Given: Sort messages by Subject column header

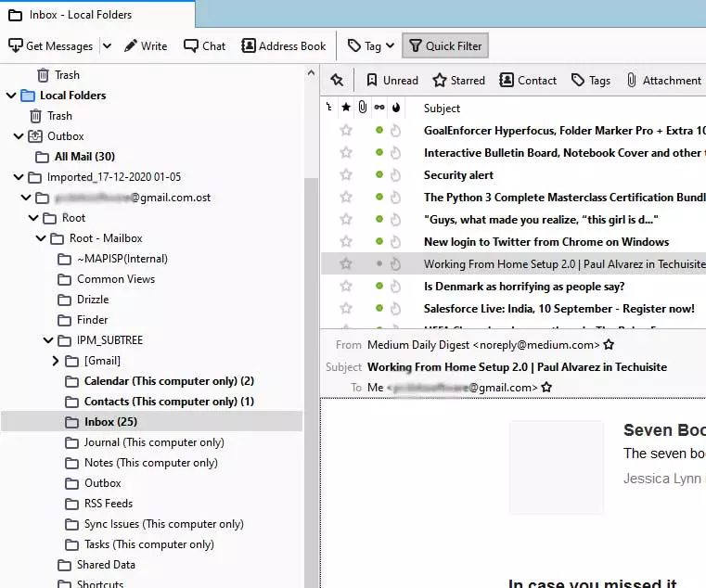Looking at the screenshot, I should [x=443, y=109].
